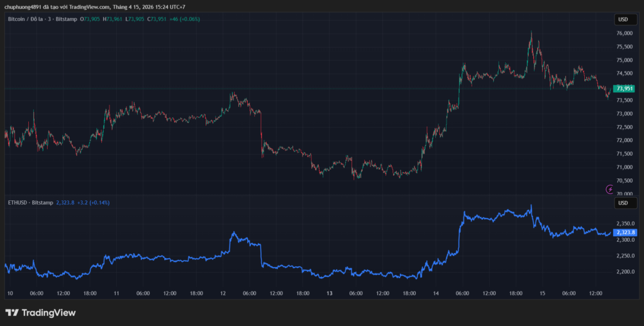Click date label 11 on time axis
Image resolution: width=644 pixels, height=326 pixels.
(x=116, y=293)
